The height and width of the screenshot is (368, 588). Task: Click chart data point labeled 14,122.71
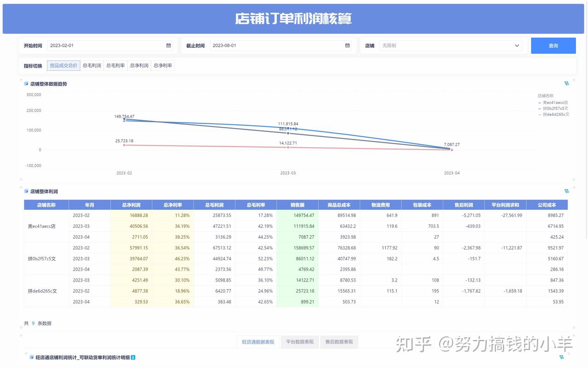(x=288, y=147)
